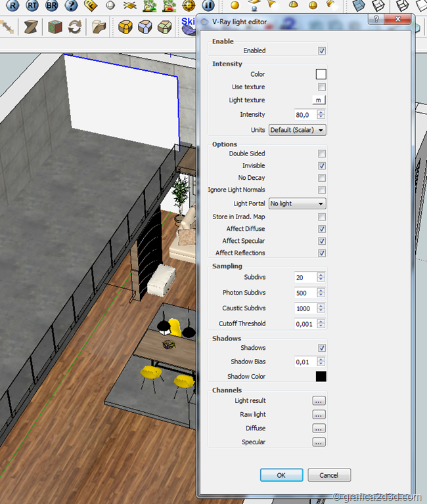Screen dimensions: 427x504
Task: Click the Subdivs value field 20
Action: pyautogui.click(x=305, y=278)
